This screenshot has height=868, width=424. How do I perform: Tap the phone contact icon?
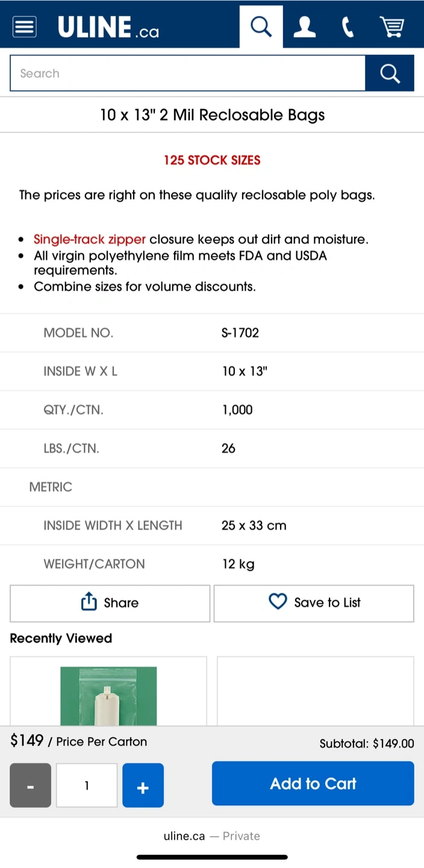[x=348, y=27]
